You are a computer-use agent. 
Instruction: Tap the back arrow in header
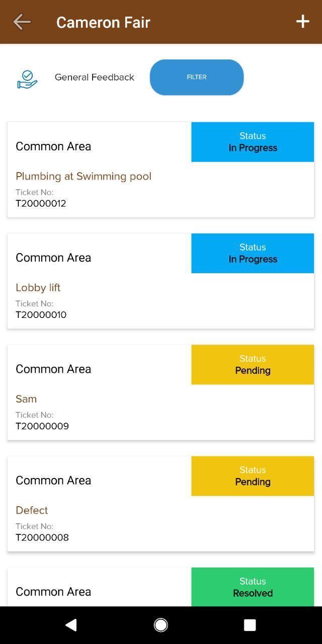(22, 22)
